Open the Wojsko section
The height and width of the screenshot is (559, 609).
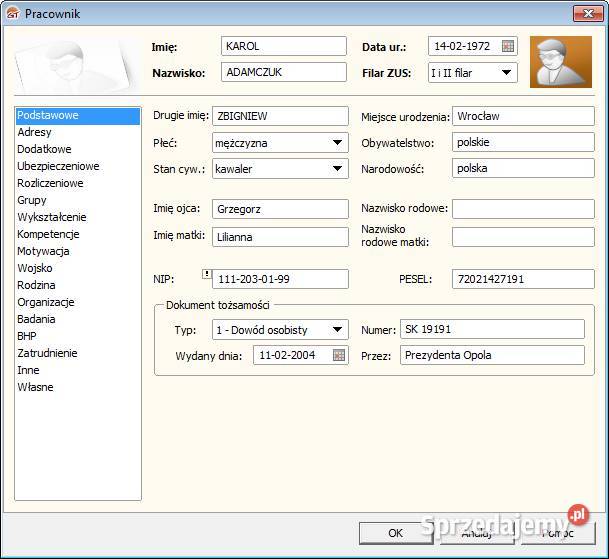click(x=78, y=268)
